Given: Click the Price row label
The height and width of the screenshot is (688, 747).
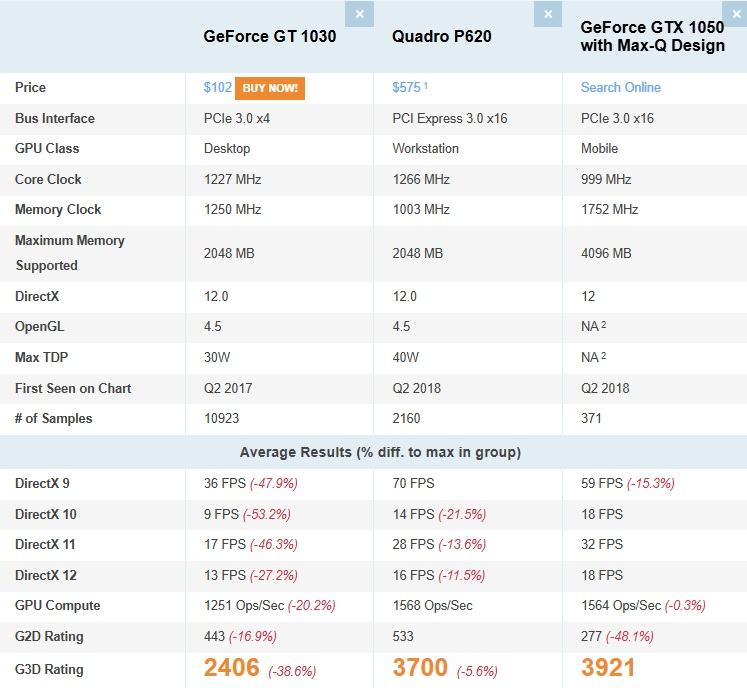Looking at the screenshot, I should [x=30, y=88].
